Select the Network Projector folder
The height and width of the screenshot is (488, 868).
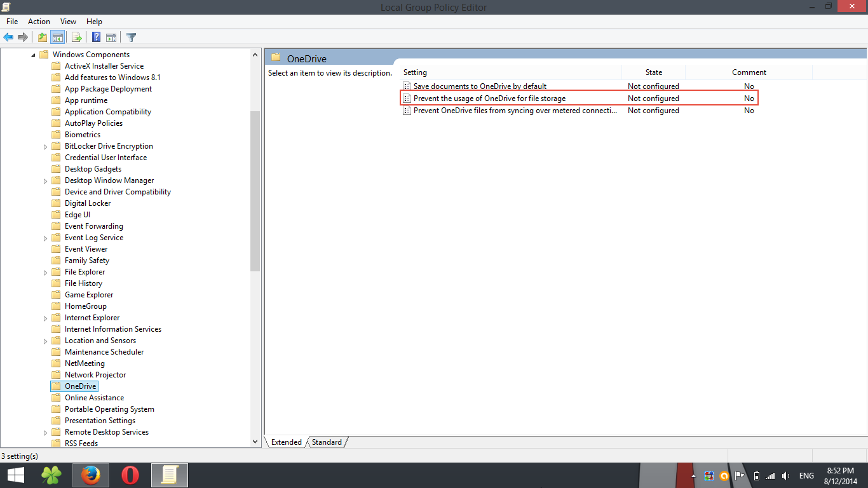(95, 375)
